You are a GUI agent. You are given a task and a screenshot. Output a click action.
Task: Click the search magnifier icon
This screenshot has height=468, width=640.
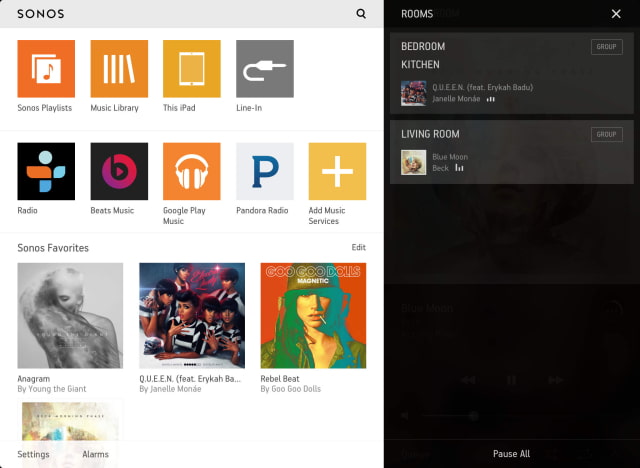click(361, 13)
